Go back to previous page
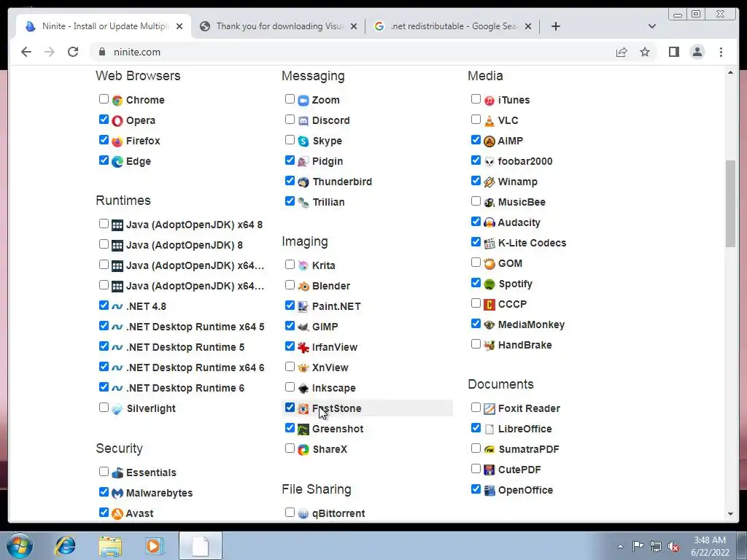The image size is (747, 560). [x=26, y=52]
